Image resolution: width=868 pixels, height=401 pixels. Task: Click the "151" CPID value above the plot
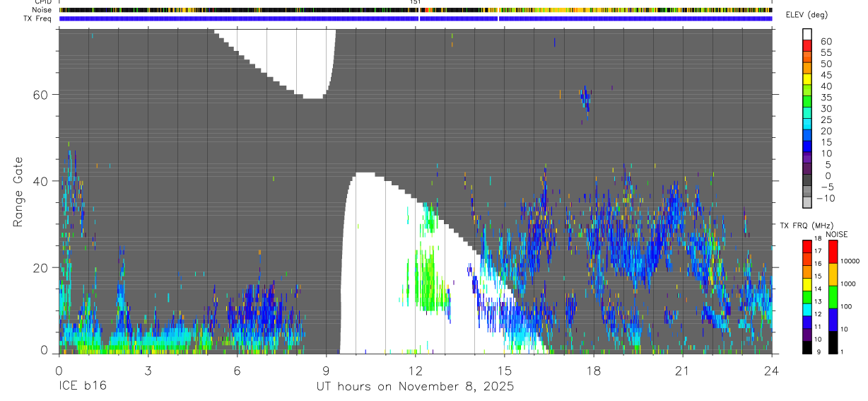pos(416,2)
